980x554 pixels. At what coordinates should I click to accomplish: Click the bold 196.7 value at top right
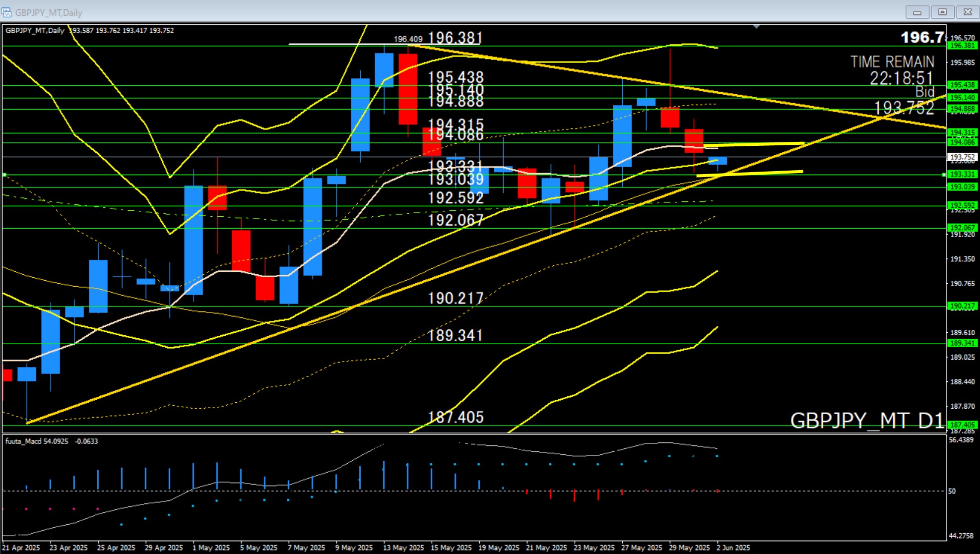(x=922, y=37)
